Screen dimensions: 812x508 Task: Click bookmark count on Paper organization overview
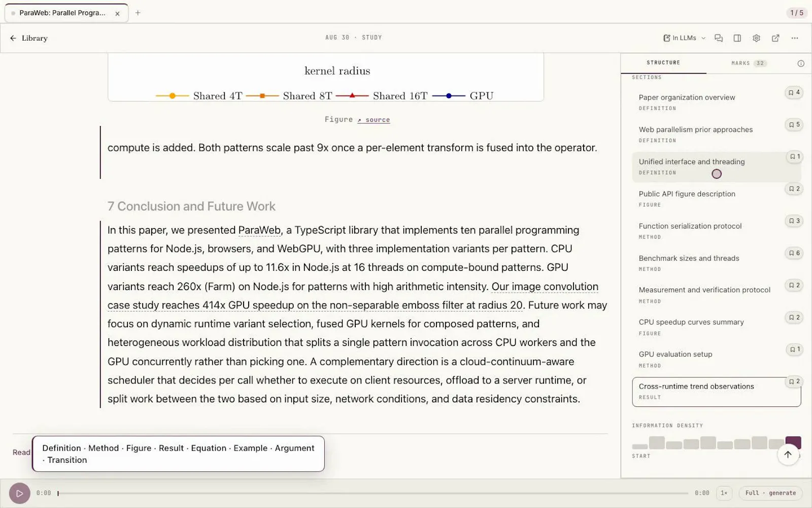coord(794,92)
